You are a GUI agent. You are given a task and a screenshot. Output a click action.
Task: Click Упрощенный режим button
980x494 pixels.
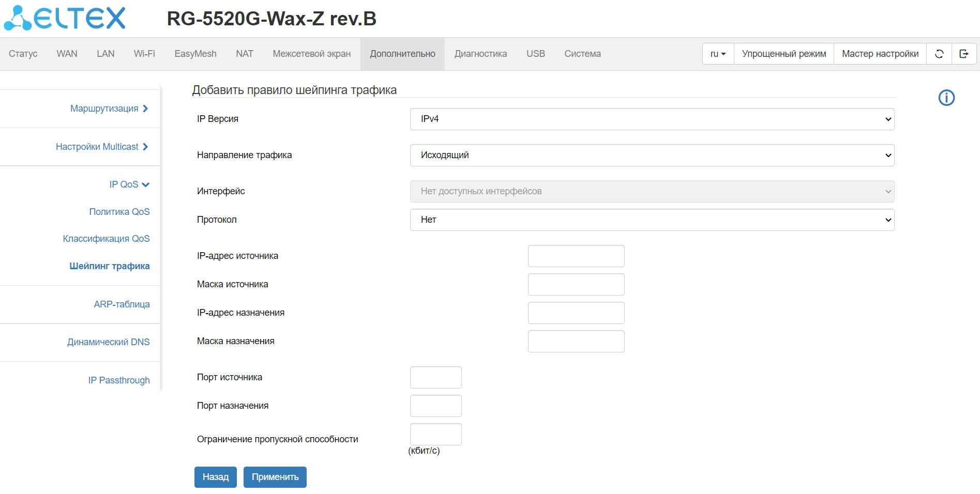coord(783,54)
